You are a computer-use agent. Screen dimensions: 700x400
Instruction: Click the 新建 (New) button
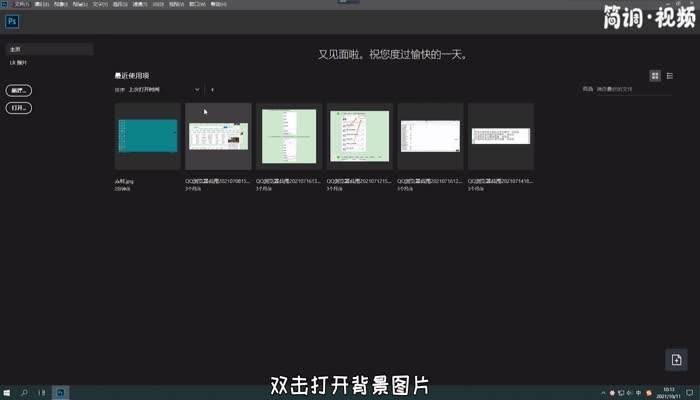point(19,90)
